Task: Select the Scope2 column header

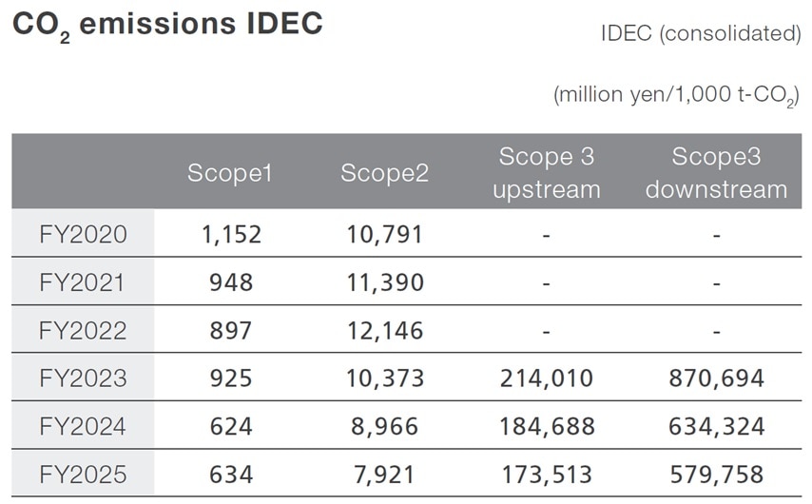Action: 384,173
